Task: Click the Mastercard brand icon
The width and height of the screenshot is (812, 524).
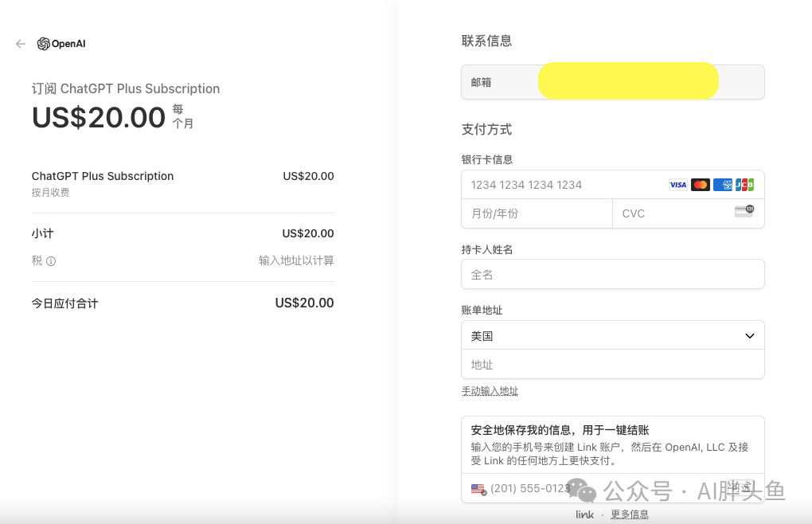Action: (700, 185)
